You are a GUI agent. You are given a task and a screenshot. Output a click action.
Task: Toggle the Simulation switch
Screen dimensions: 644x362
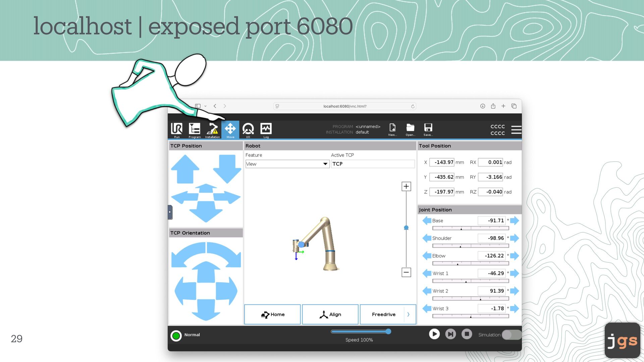coord(511,335)
